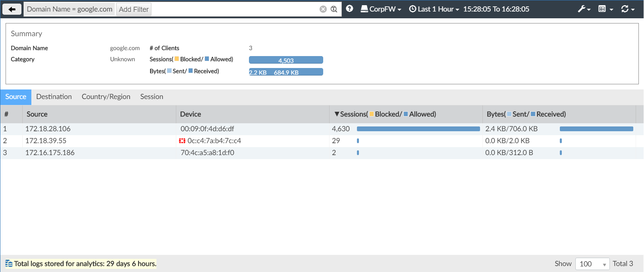Click device 0c:c4:7a:b4:7c:c4
The width and height of the screenshot is (644, 272).
tap(214, 141)
